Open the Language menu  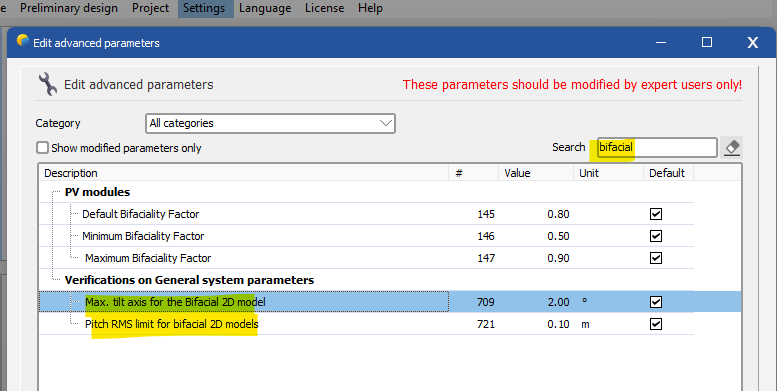[265, 8]
